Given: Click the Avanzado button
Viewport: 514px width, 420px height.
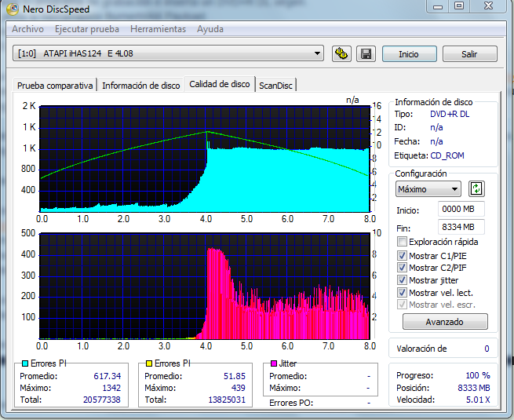Looking at the screenshot, I should coord(445,322).
